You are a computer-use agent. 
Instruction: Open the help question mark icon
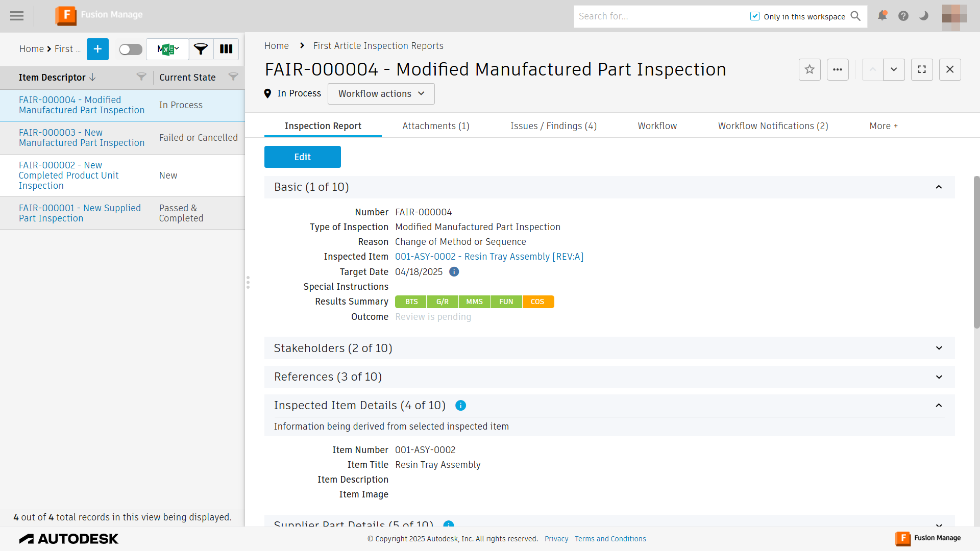tap(903, 16)
